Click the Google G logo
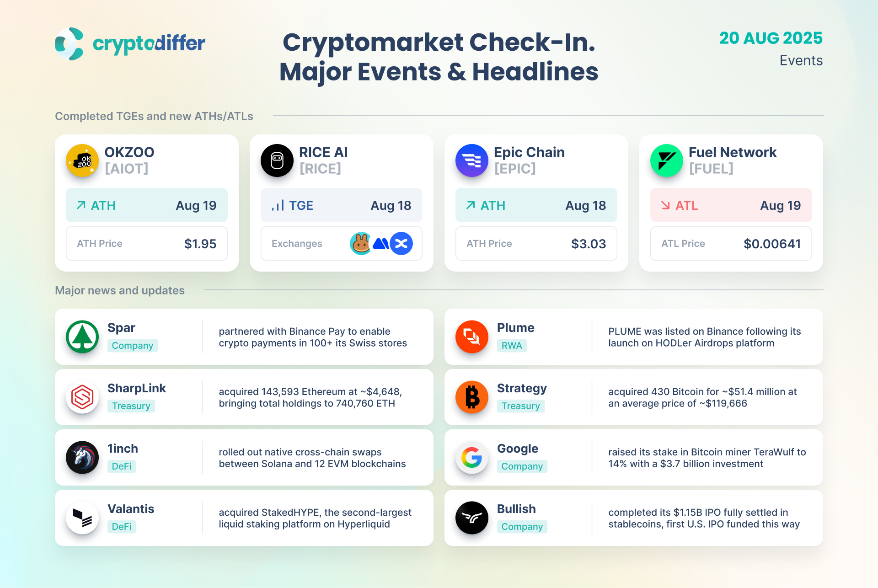The height and width of the screenshot is (588, 878). coord(472,457)
